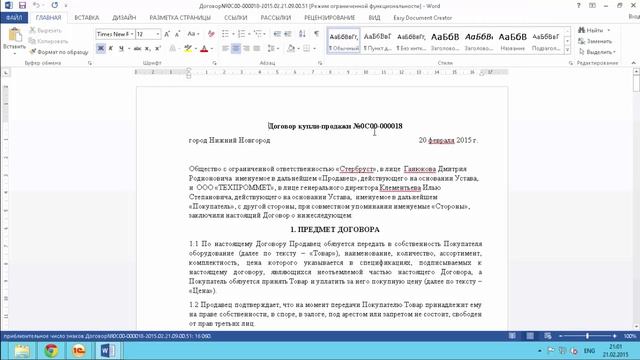This screenshot has width=640, height=360.
Task: Switch to Print layout view in status bar
Action: point(530,336)
